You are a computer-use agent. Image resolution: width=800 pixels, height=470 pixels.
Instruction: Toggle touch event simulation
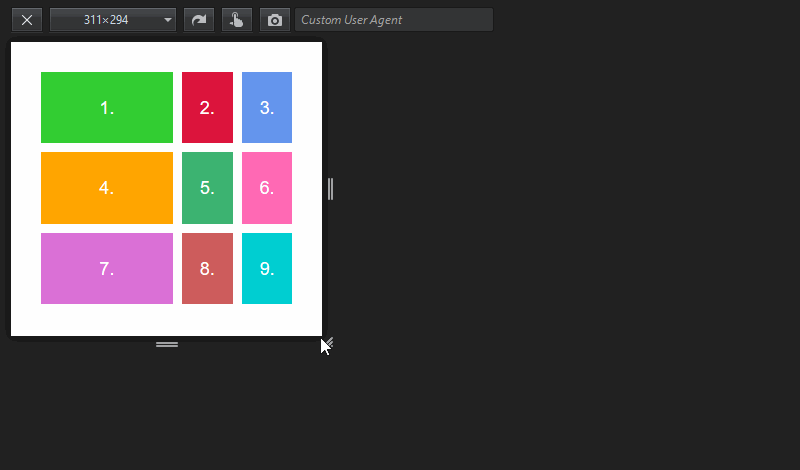[237, 20]
